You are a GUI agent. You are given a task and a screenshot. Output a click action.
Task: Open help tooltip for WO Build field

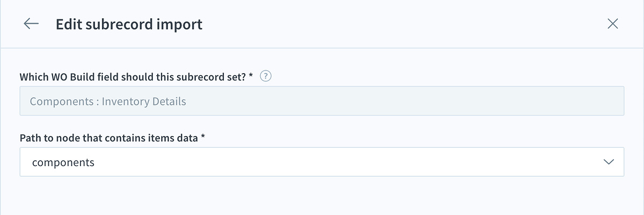(x=265, y=76)
